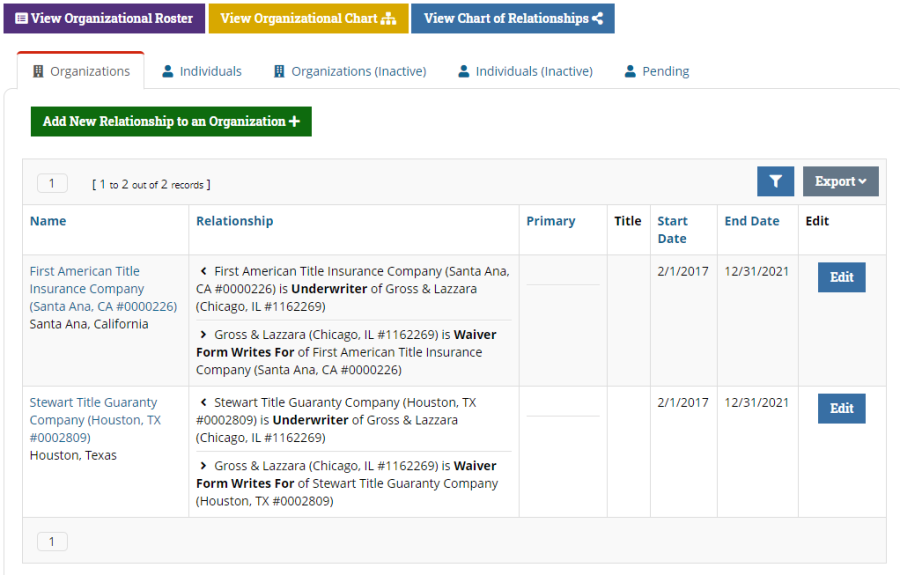
Task: Switch to Organizations (Inactive) tab
Action: click(350, 71)
